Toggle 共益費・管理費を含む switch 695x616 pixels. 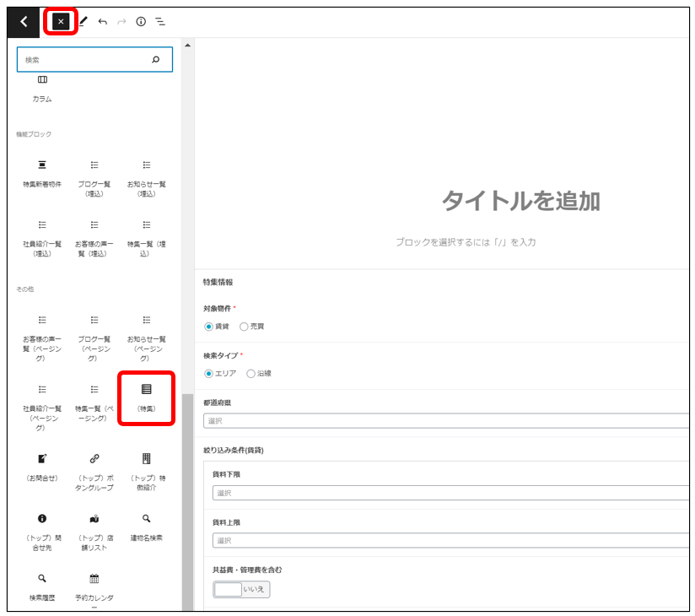[241, 590]
